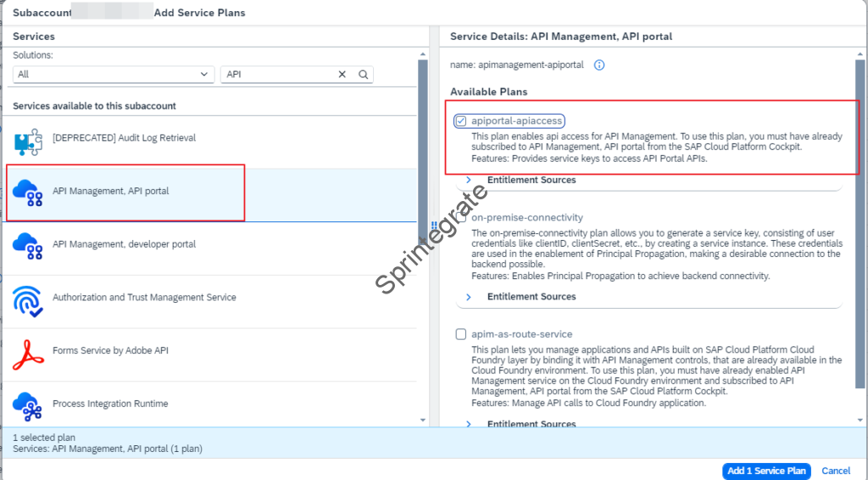Click the '1 selected plan' summary text
This screenshot has height=480, width=868.
[44, 438]
